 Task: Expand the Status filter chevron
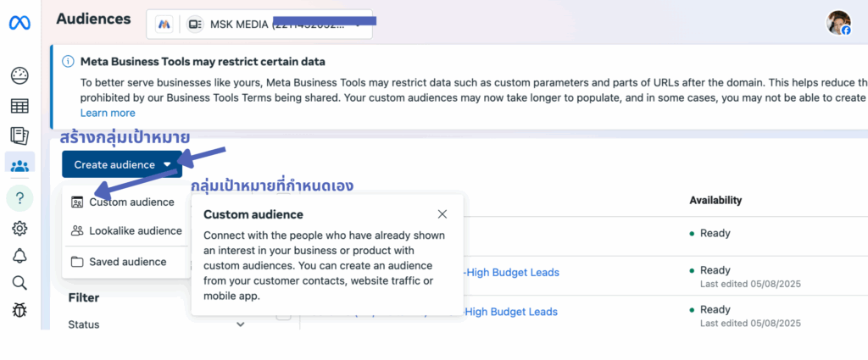[x=240, y=324]
